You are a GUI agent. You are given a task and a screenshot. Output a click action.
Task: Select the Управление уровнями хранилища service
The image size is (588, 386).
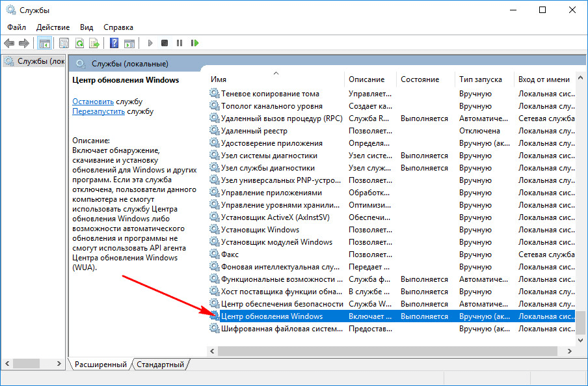392,205
